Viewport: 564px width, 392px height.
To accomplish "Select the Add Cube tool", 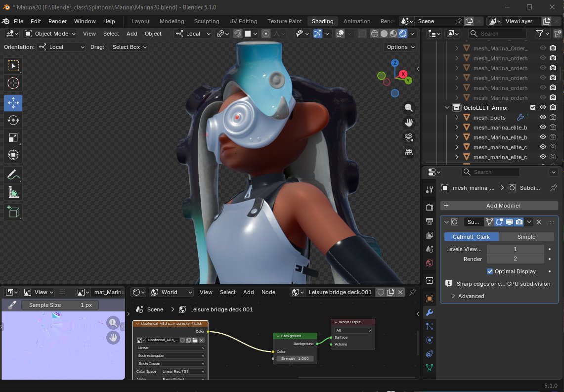I will tap(13, 212).
